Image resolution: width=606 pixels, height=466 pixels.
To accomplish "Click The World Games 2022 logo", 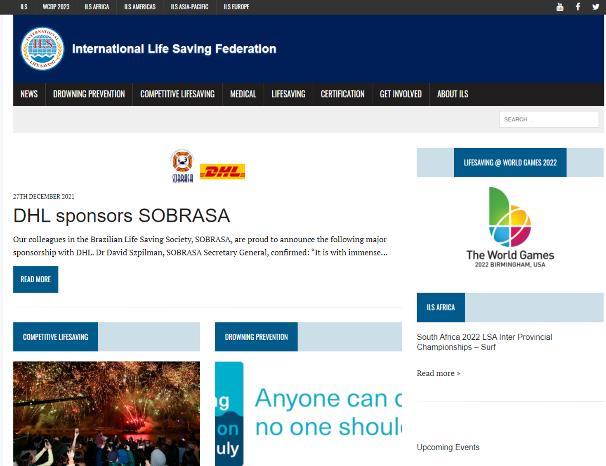I will pyautogui.click(x=510, y=227).
